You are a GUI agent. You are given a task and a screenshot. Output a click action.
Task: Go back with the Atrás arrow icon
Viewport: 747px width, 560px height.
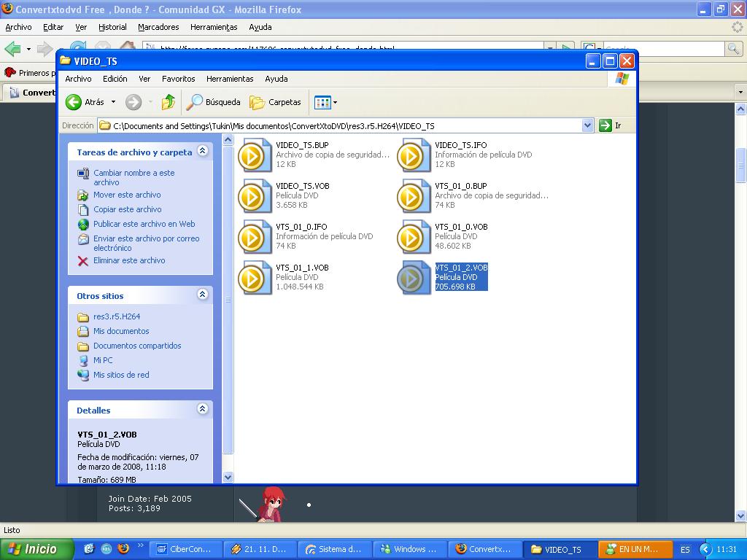74,102
